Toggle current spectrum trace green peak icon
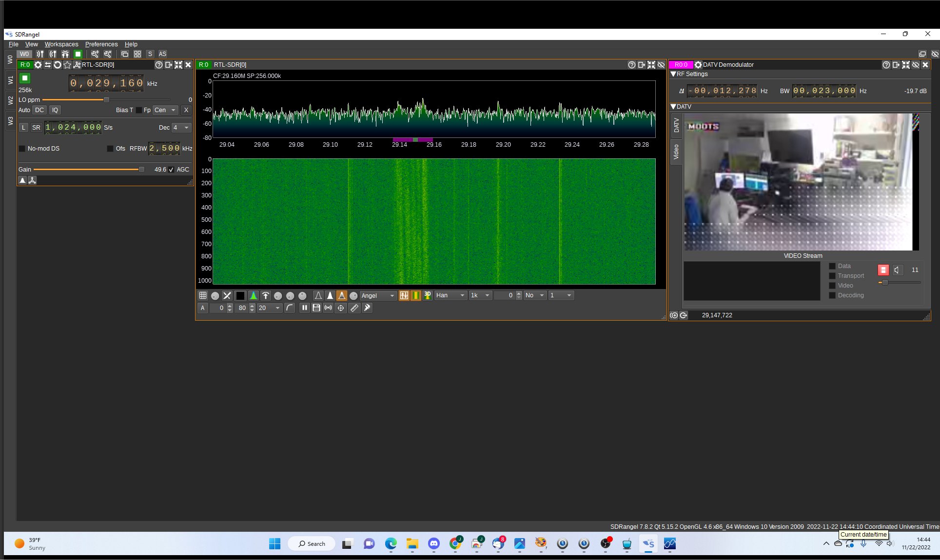This screenshot has height=560, width=940. (254, 295)
